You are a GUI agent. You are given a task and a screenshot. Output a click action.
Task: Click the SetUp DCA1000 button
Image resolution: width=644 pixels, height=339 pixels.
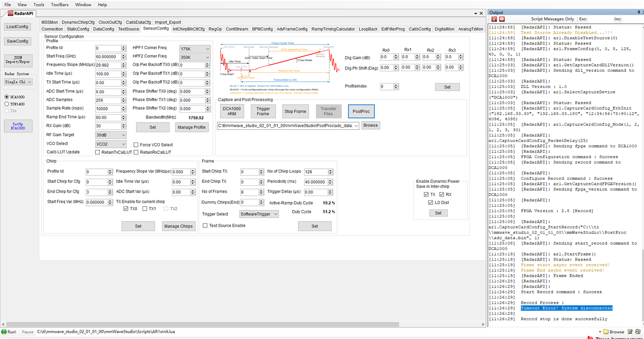pos(18,126)
